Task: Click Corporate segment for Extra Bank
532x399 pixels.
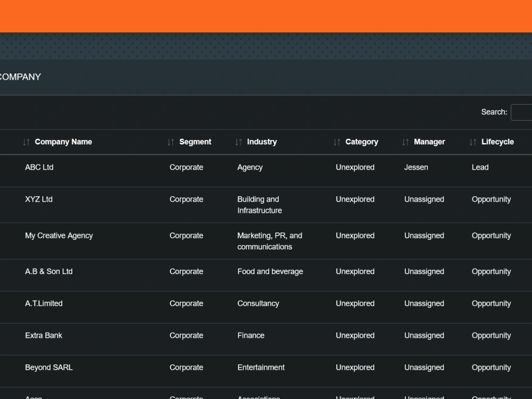Action: point(186,335)
